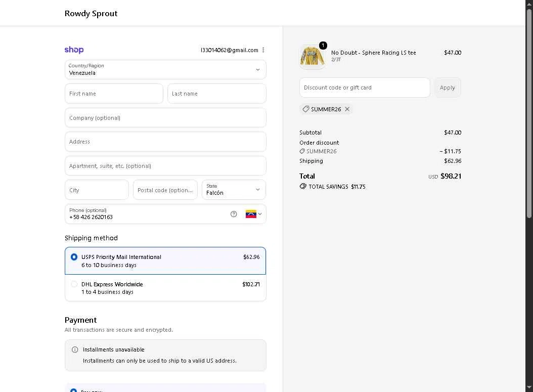Select USPS Priority Mail International shipping
Screen dimensions: 533x392
point(165,261)
